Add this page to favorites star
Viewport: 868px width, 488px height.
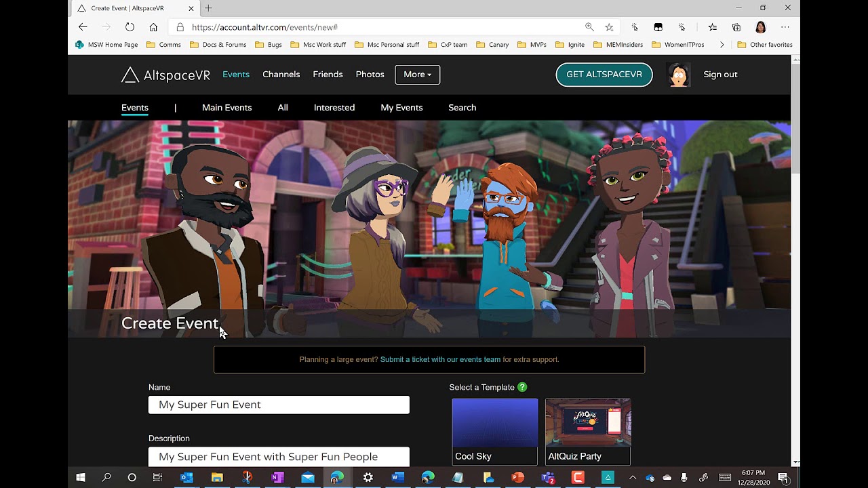coord(609,27)
